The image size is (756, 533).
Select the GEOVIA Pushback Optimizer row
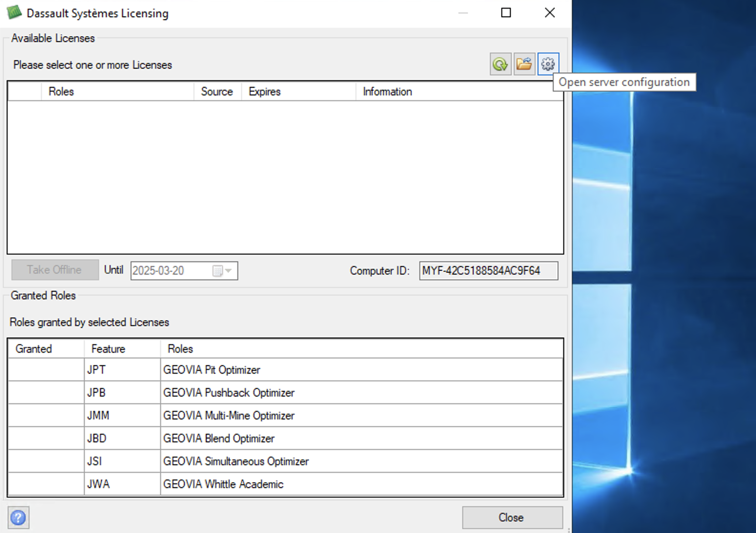pyautogui.click(x=286, y=392)
